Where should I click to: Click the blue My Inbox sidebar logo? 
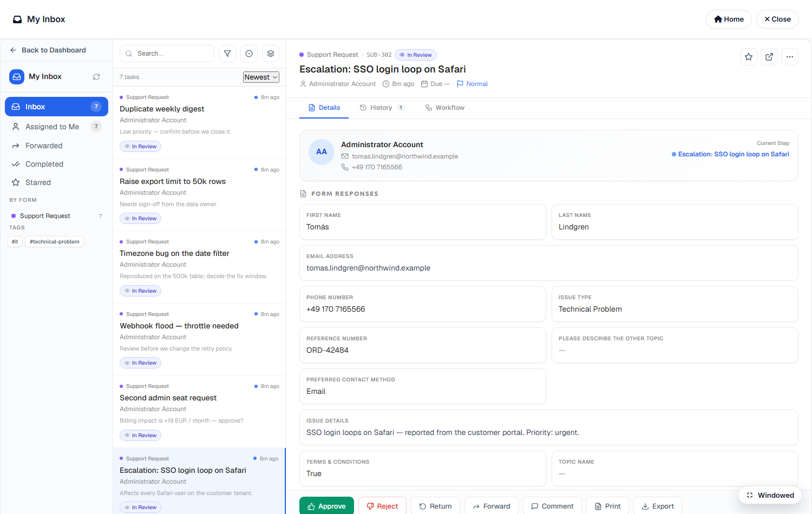click(17, 77)
